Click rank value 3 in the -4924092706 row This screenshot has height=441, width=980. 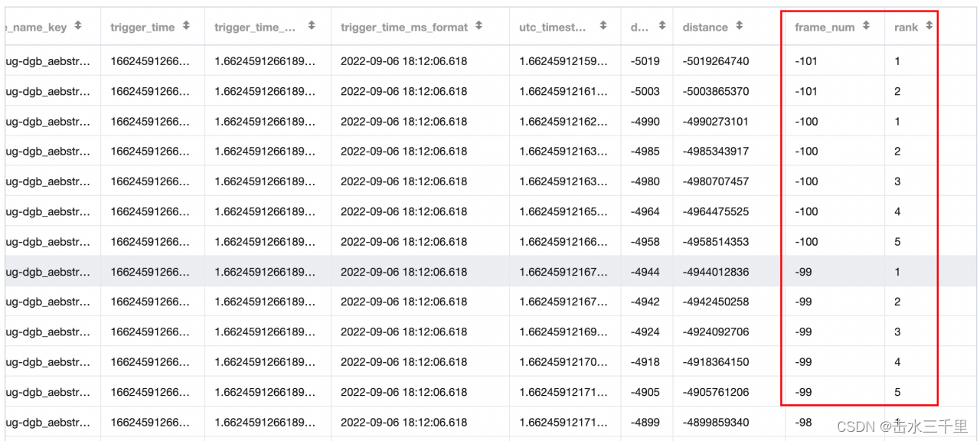click(x=897, y=332)
